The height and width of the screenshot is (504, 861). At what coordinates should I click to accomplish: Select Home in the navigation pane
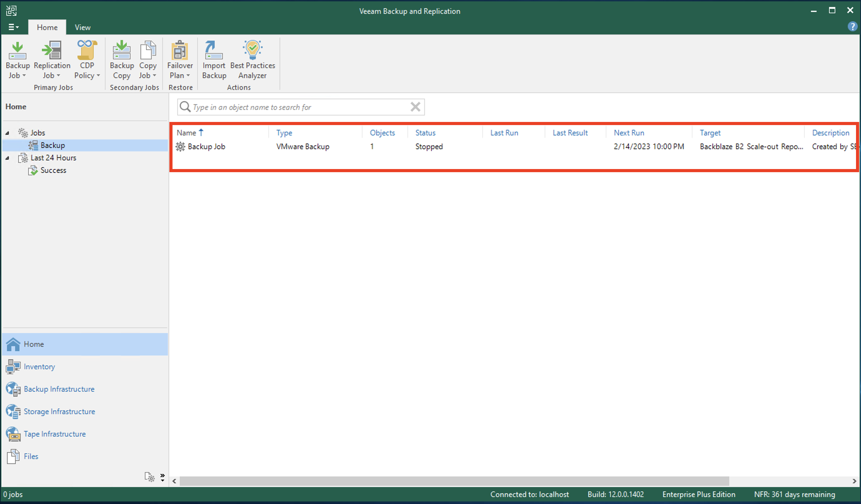(85, 344)
